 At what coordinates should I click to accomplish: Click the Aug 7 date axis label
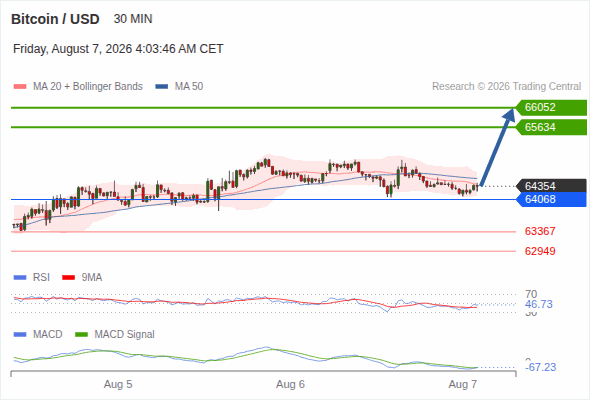pyautogui.click(x=462, y=384)
